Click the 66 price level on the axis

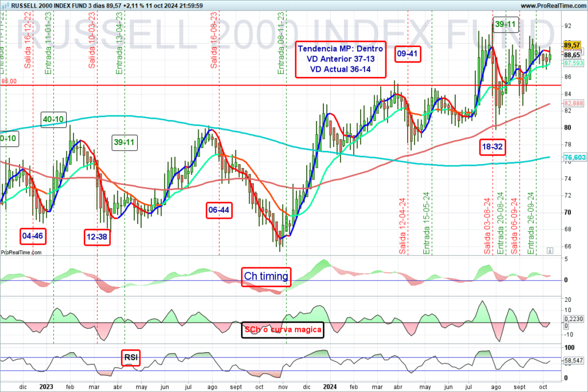568,246
